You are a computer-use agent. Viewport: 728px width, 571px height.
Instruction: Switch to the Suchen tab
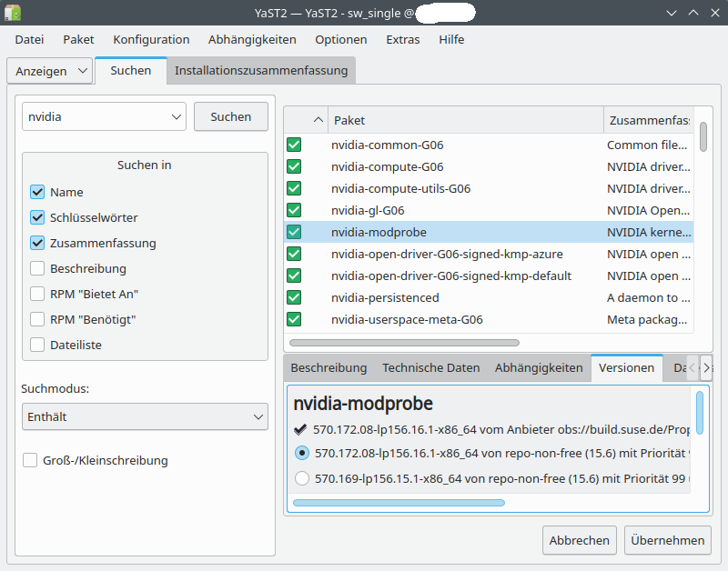131,71
